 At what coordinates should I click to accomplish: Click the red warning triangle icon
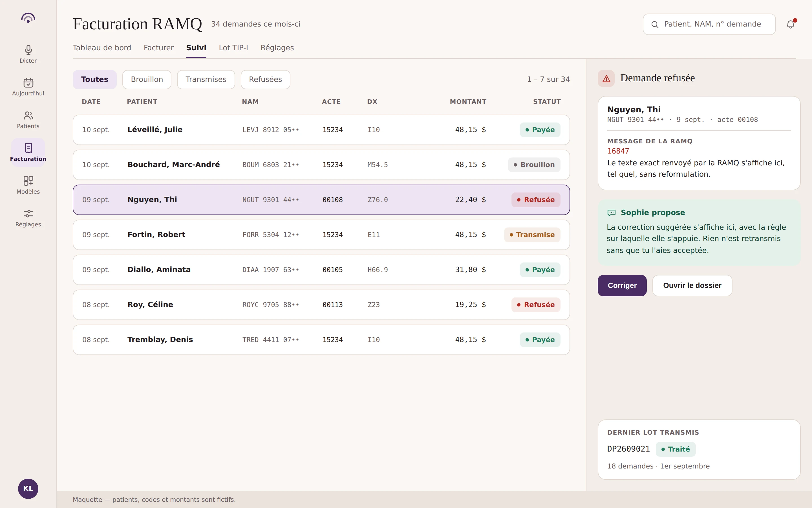tap(606, 79)
